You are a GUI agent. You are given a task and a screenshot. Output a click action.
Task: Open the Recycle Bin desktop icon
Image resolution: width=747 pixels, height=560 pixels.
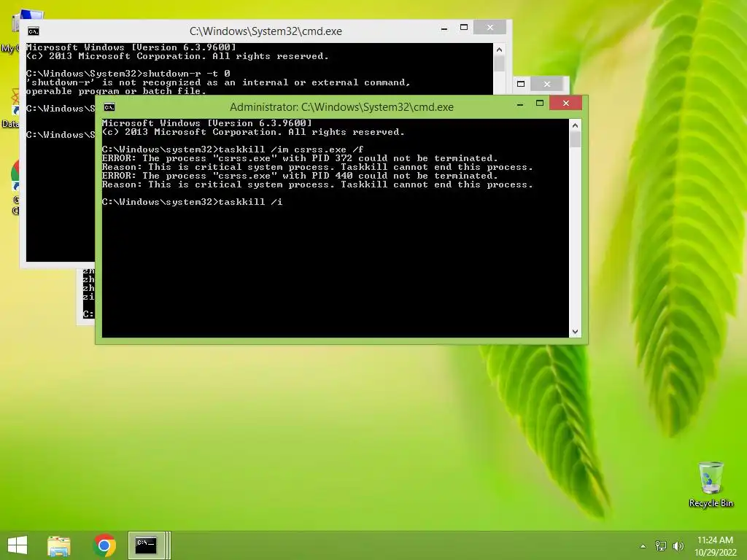[x=711, y=485]
